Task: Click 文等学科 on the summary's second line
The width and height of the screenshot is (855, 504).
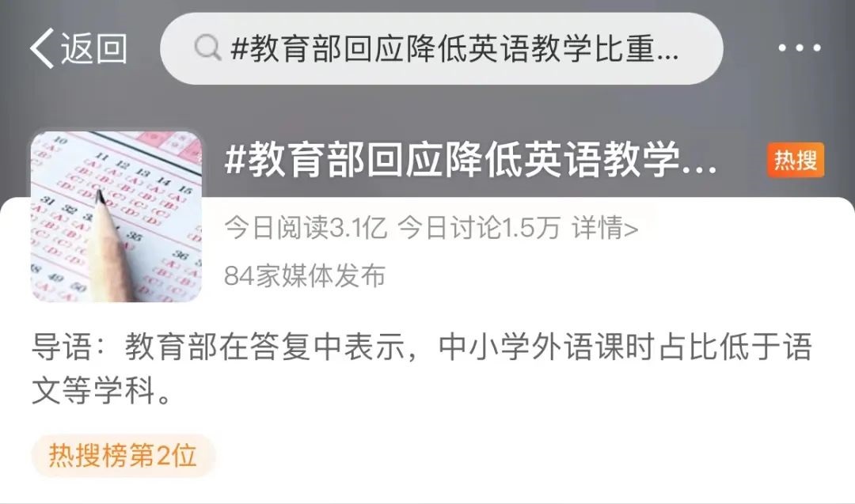Action: click(93, 391)
